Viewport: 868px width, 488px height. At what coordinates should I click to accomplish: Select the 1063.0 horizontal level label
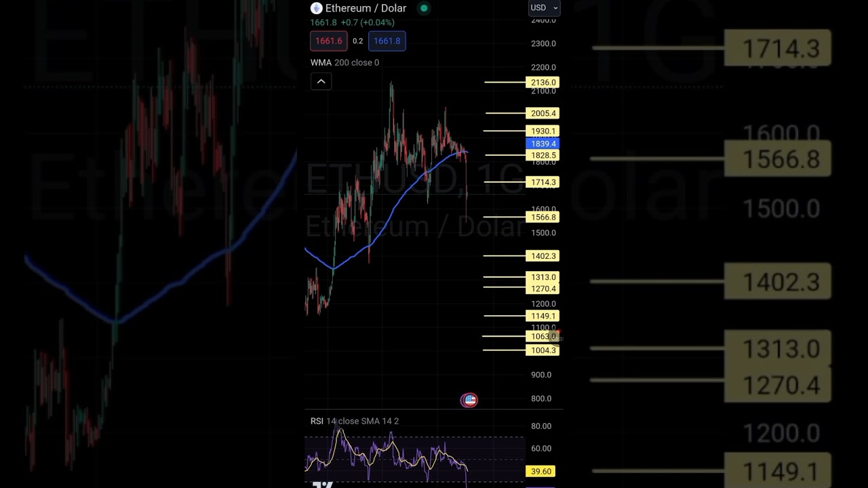pyautogui.click(x=542, y=336)
